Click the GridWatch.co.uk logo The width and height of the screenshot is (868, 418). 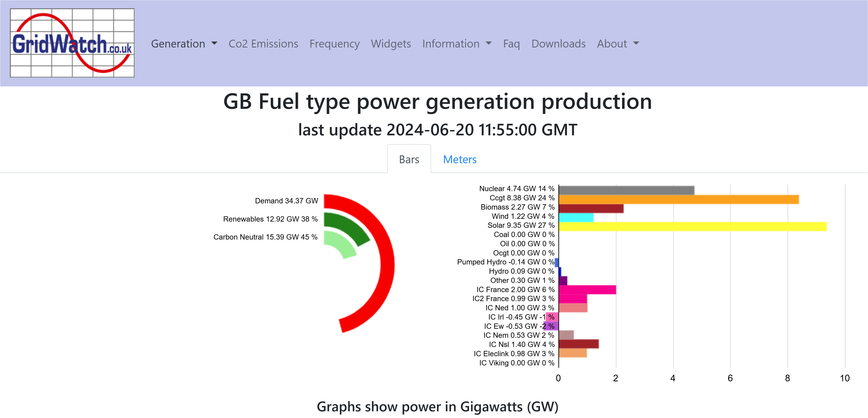click(72, 43)
